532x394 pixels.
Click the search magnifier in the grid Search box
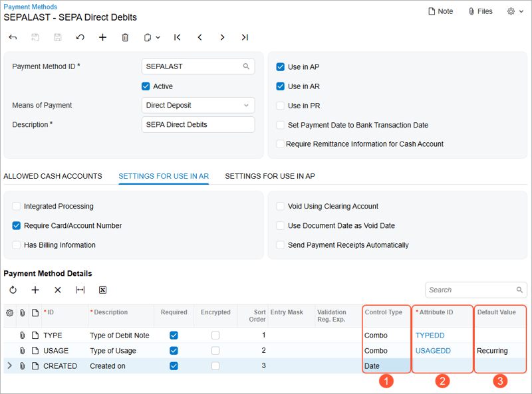coord(519,290)
